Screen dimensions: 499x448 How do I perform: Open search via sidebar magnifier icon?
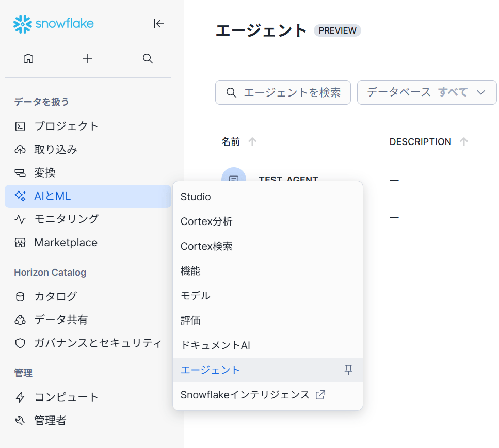(x=148, y=58)
